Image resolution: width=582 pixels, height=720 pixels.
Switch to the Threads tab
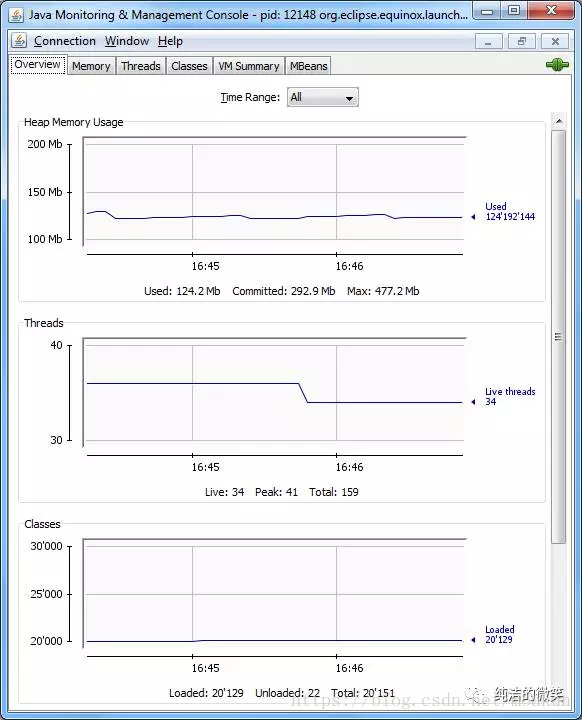point(141,66)
